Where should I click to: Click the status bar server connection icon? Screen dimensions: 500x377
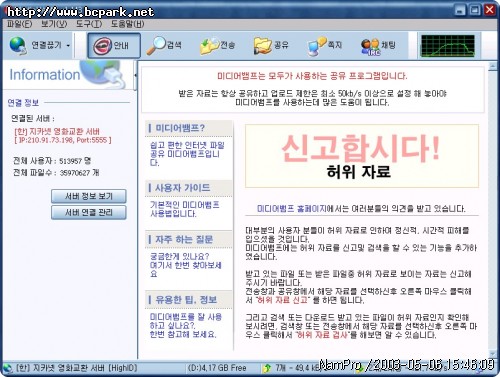[x=8, y=368]
